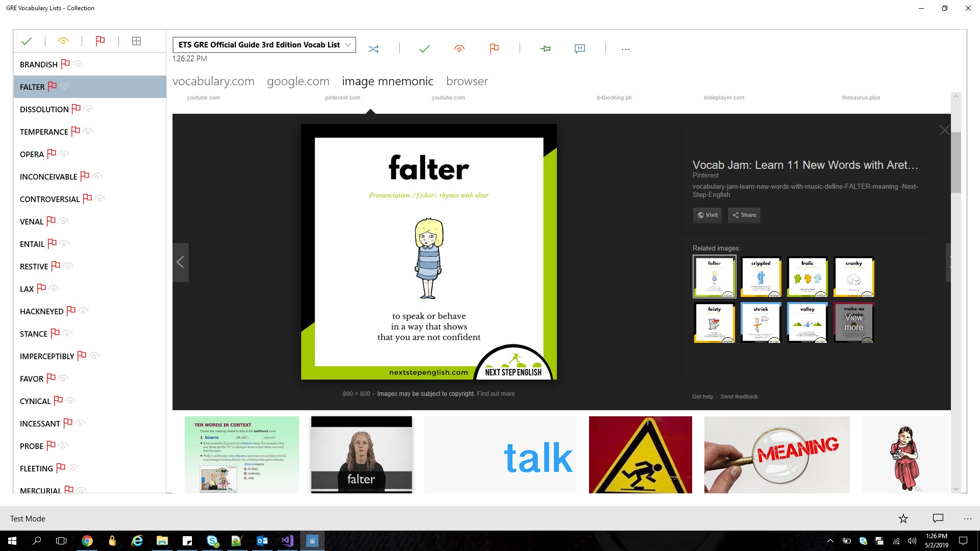The width and height of the screenshot is (980, 551).
Task: Click the green pin icon
Action: point(545,49)
